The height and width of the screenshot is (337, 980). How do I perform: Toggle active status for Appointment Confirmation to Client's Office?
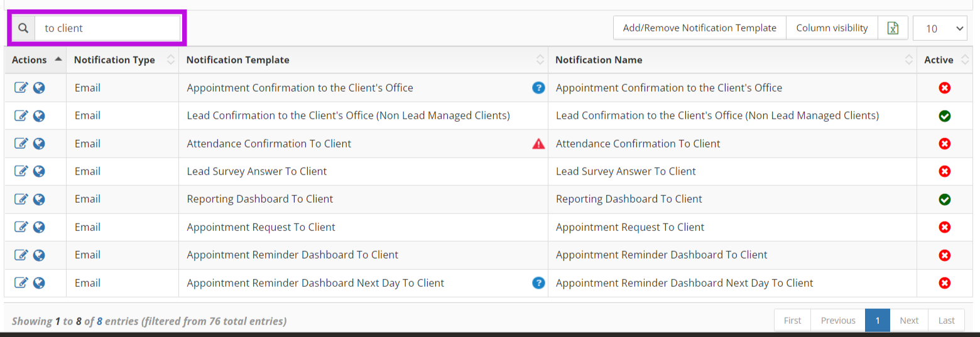coord(944,88)
